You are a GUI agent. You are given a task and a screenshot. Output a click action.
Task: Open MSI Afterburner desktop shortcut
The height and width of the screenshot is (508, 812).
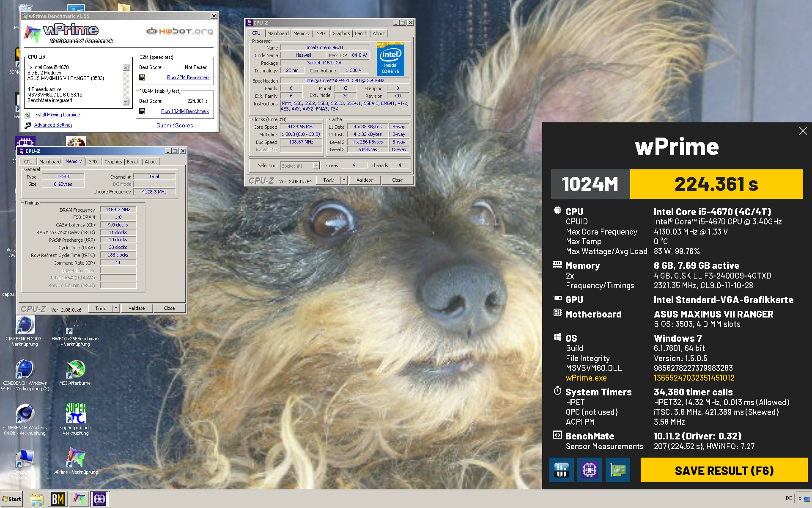coord(76,373)
